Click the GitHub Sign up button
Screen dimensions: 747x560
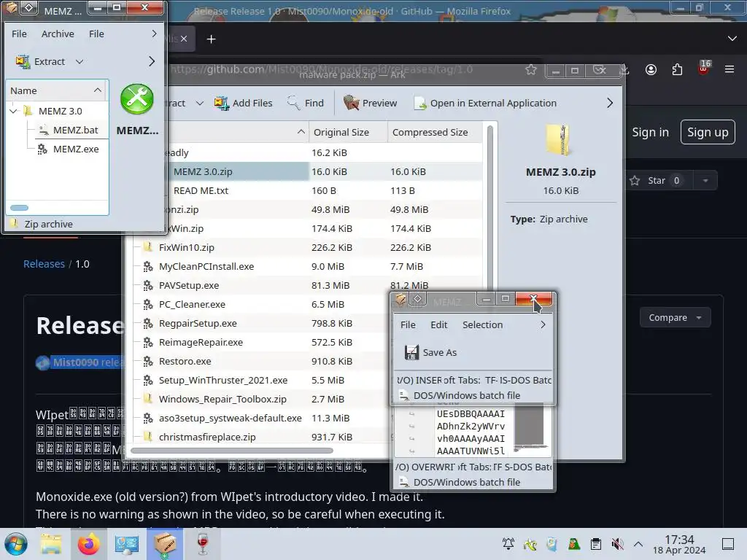pos(708,133)
